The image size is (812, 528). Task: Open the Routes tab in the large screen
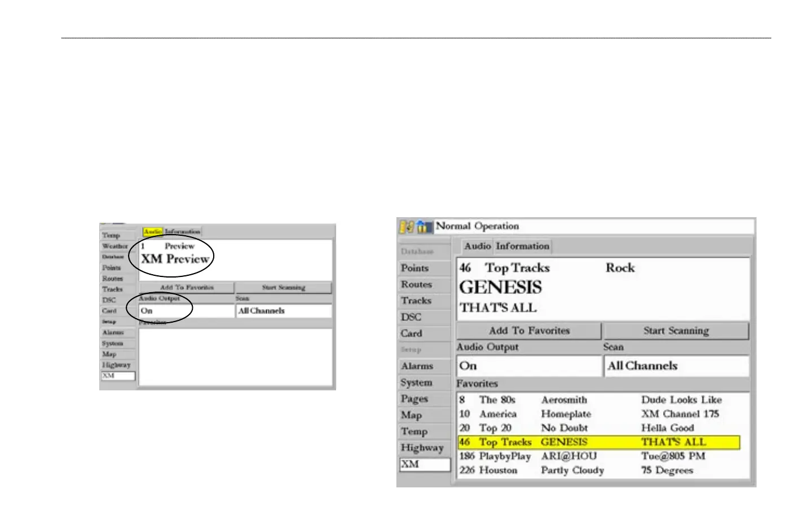click(425, 285)
